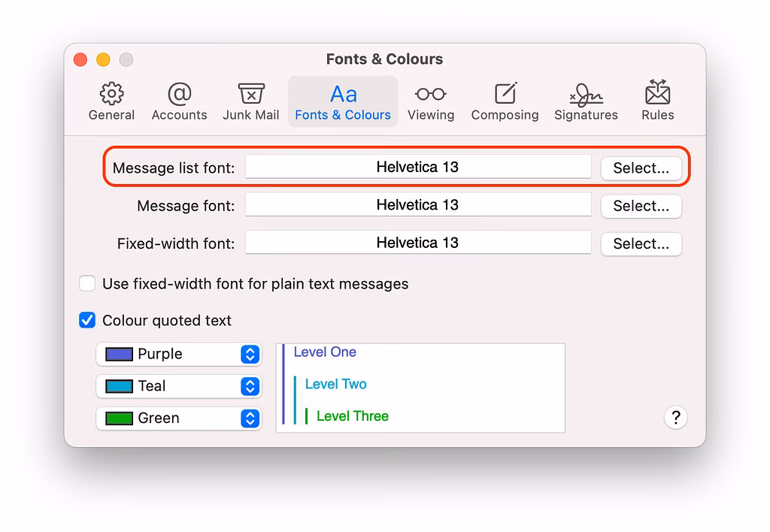Click the Purple colour swatch
The width and height of the screenshot is (770, 532).
(x=120, y=354)
